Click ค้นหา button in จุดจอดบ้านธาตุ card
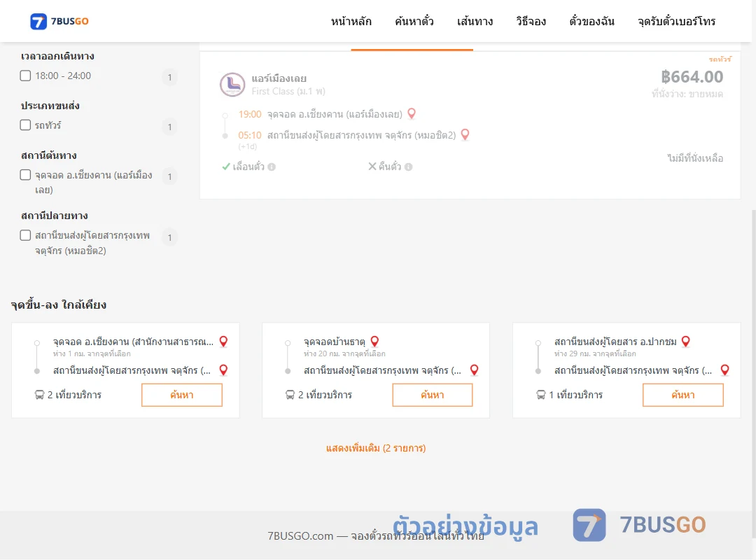The image size is (756, 560). pos(433,395)
